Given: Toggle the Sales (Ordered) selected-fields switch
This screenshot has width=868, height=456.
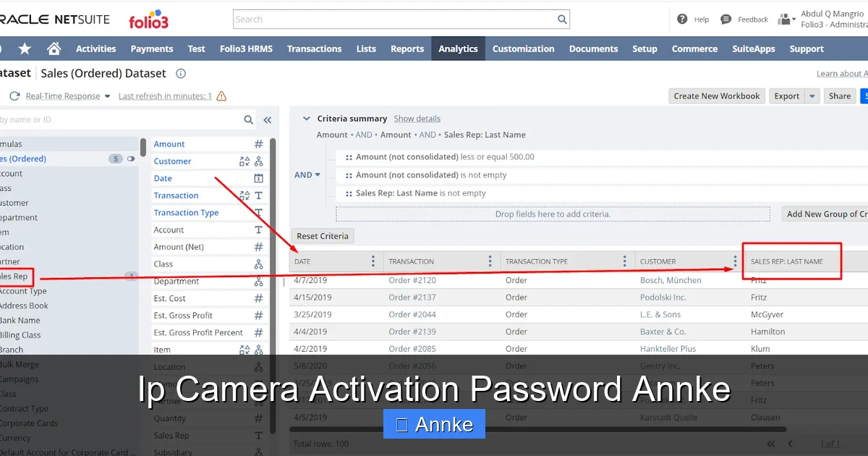Looking at the screenshot, I should pos(131,159).
